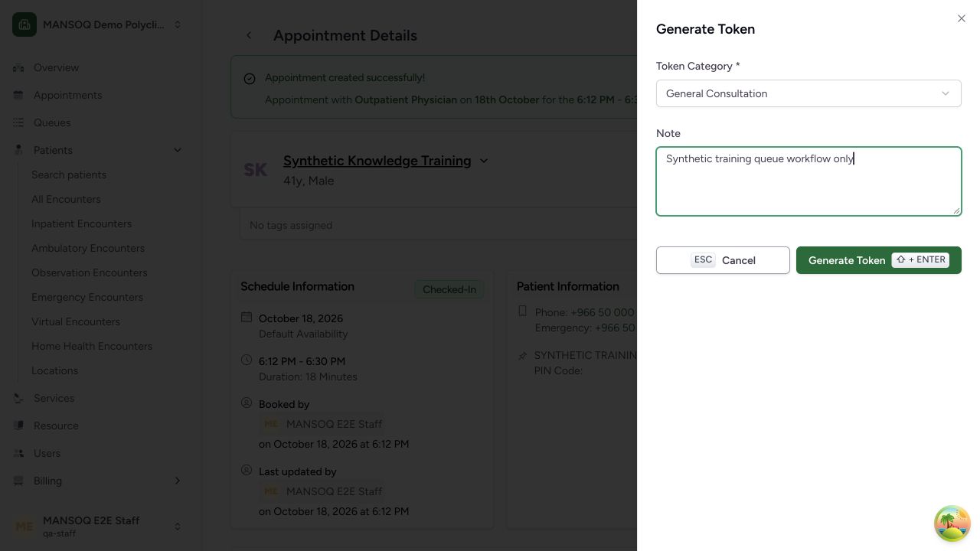
Task: Expand the organization switcher chevron
Action: point(178,24)
